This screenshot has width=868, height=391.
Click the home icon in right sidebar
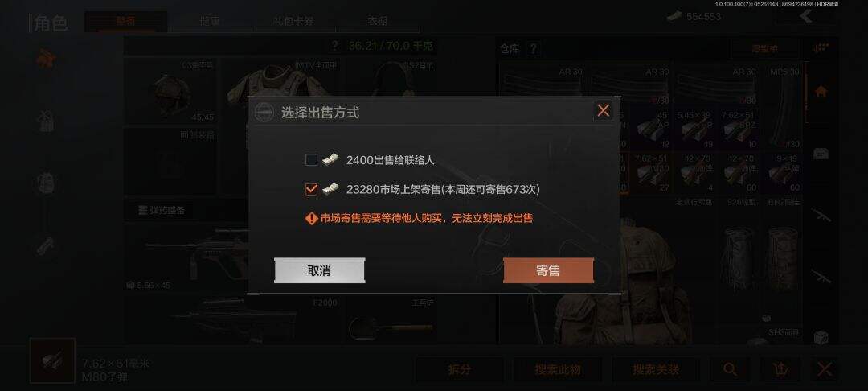(x=821, y=92)
